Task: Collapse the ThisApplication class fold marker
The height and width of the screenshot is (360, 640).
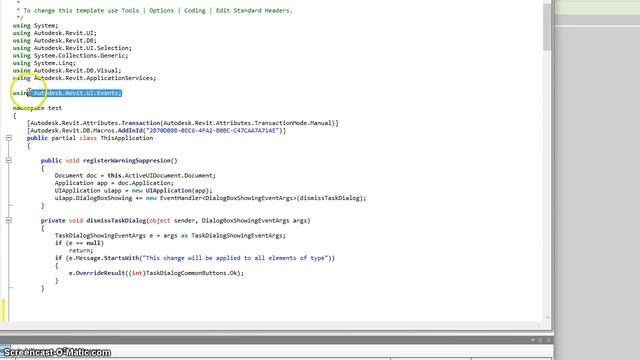Action: pos(9,138)
